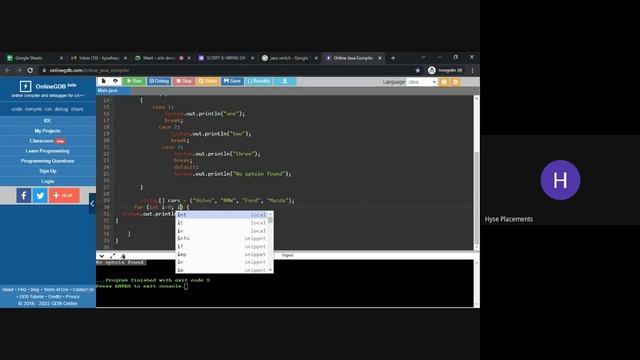Share on Twitter via sidebar icon
The image size is (640, 360).
[40, 196]
